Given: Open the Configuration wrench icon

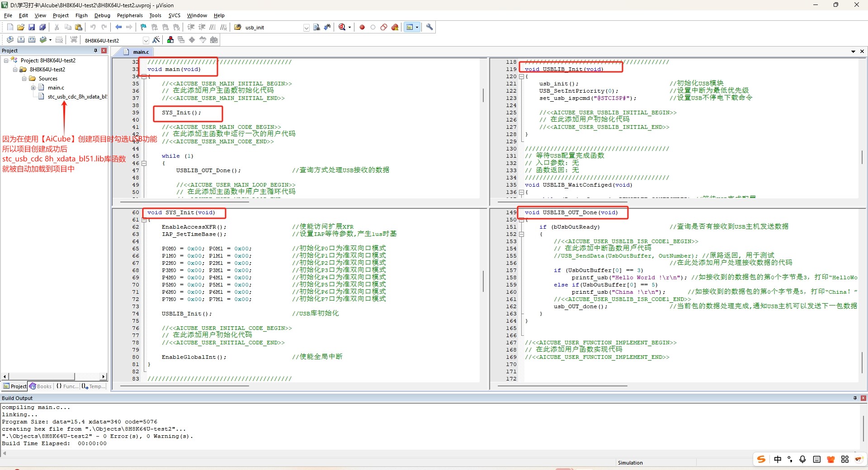Looking at the screenshot, I should (429, 27).
